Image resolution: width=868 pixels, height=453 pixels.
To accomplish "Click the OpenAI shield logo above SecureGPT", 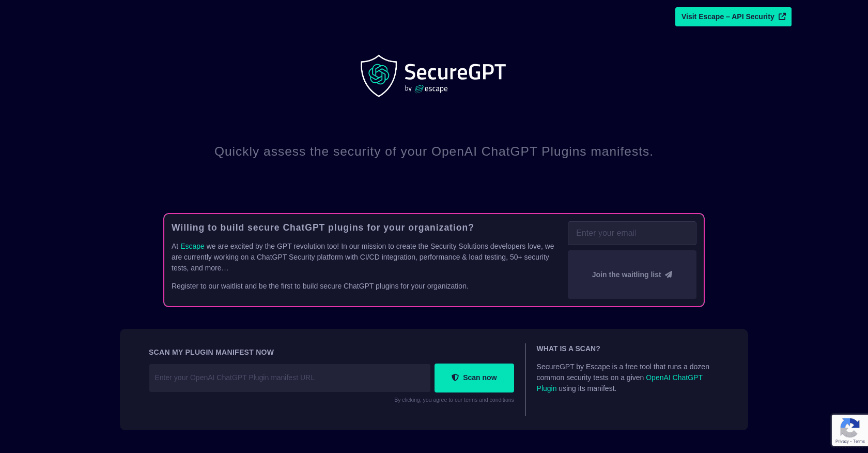I will coord(378,76).
